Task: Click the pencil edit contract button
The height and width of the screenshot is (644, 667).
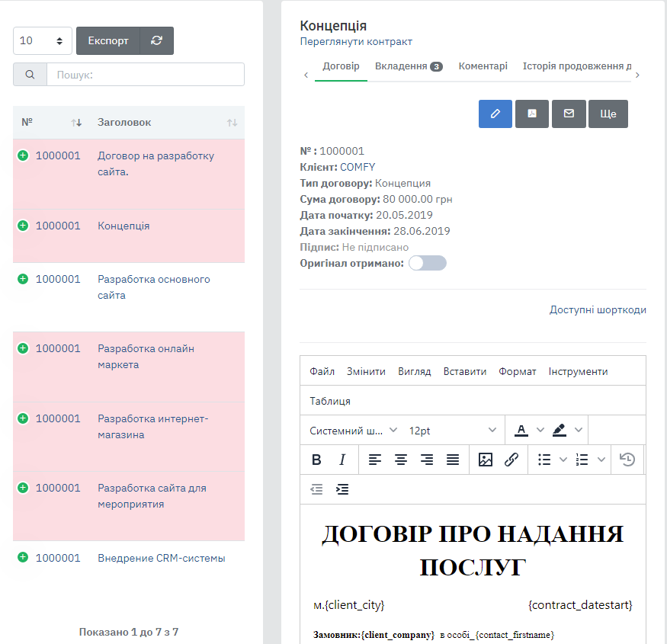Action: (x=495, y=114)
